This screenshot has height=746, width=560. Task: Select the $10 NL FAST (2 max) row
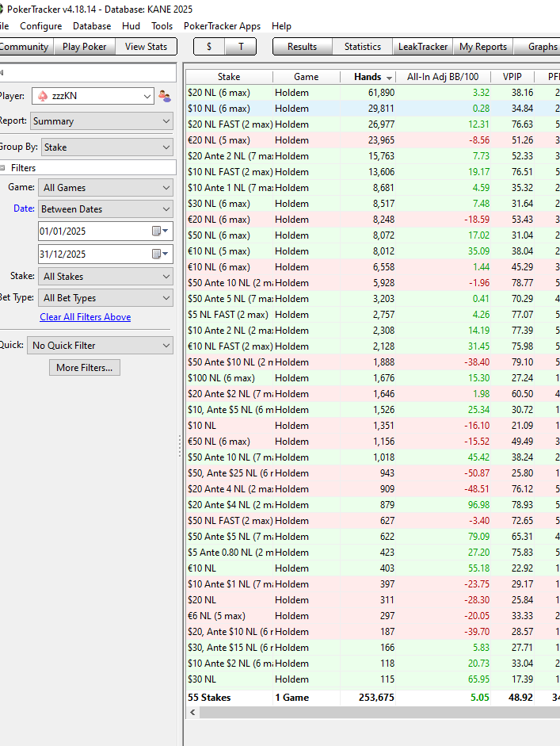pos(373,172)
